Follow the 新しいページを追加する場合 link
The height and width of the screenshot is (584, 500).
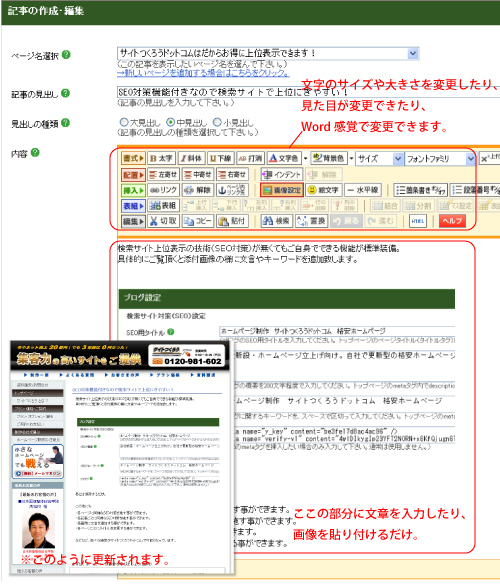(x=203, y=73)
